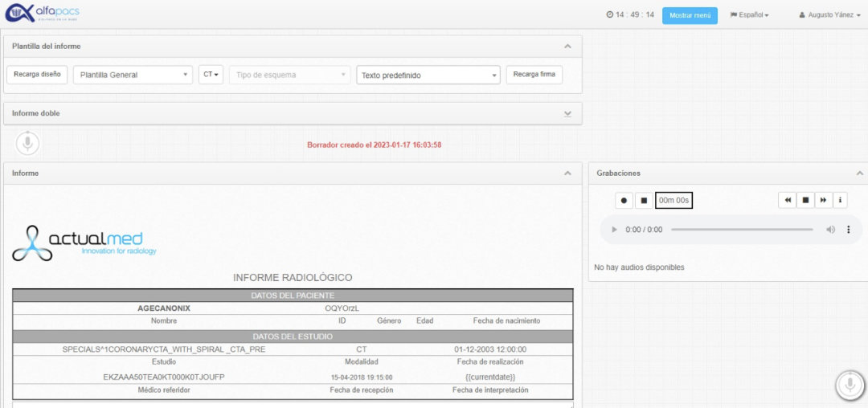Viewport: 868px width, 408px height.
Task: Collapse the Plantilla del informe panel
Action: (x=567, y=47)
